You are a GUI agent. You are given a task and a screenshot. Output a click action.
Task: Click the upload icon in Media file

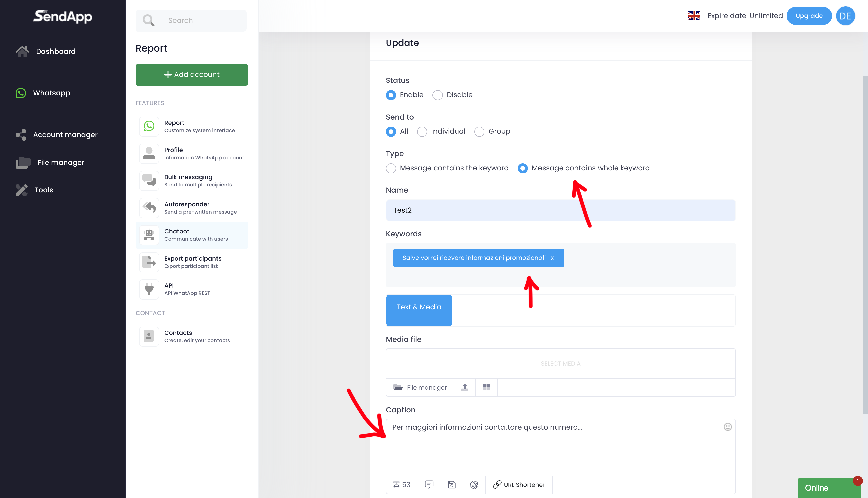[x=465, y=387]
